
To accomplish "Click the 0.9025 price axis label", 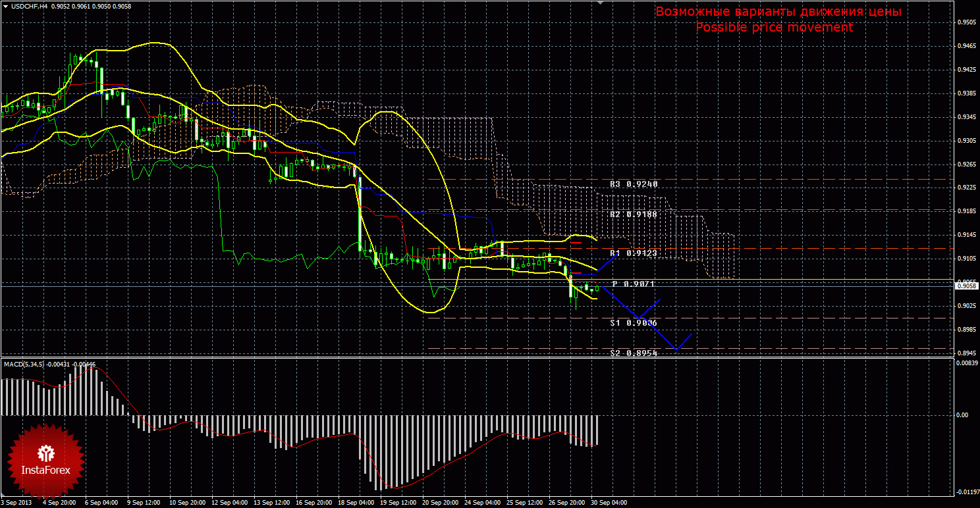I will coord(967,306).
